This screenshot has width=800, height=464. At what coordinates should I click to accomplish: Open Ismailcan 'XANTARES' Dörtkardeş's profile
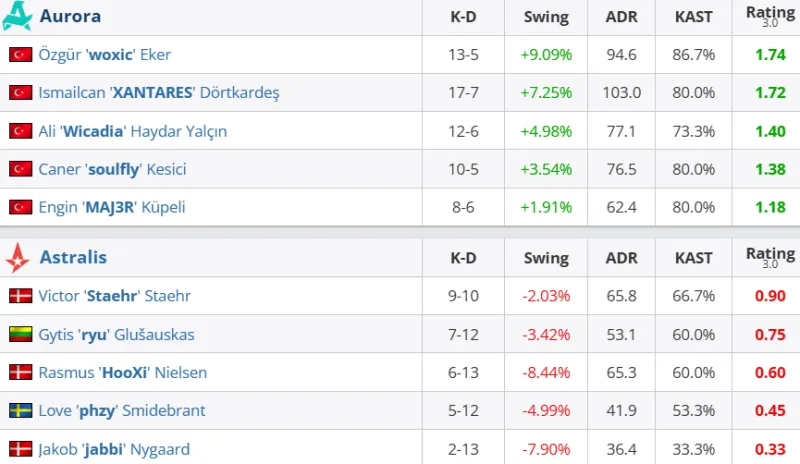click(158, 93)
